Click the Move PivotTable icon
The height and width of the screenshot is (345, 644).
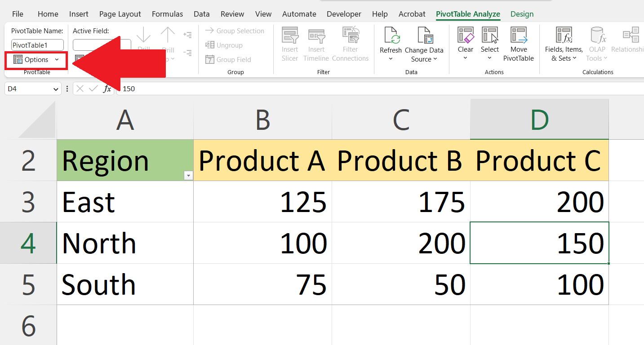518,36
